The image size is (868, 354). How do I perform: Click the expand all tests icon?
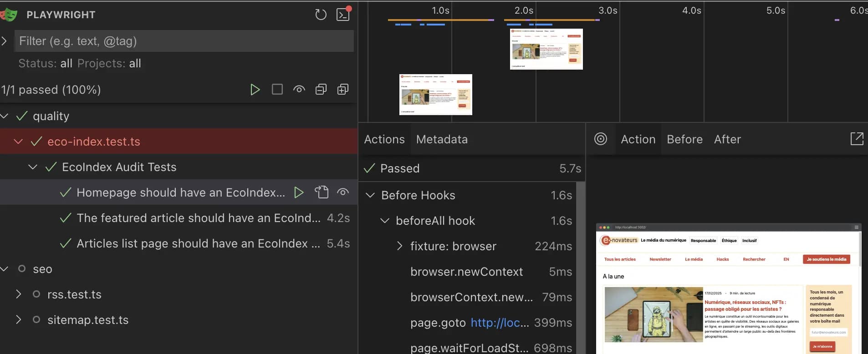point(342,90)
